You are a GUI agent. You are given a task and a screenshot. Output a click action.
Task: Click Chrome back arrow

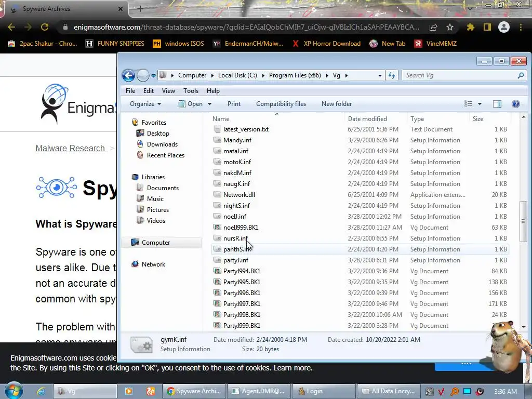[11, 27]
